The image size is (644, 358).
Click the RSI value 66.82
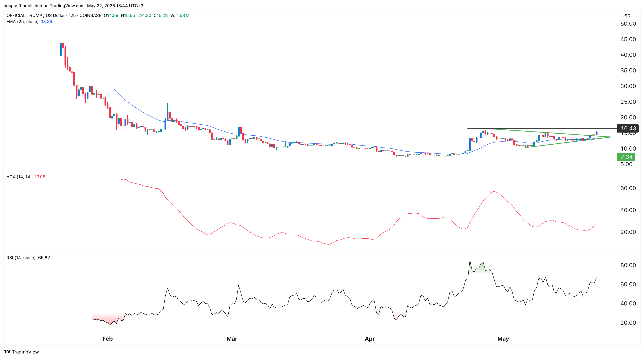[x=44, y=258]
